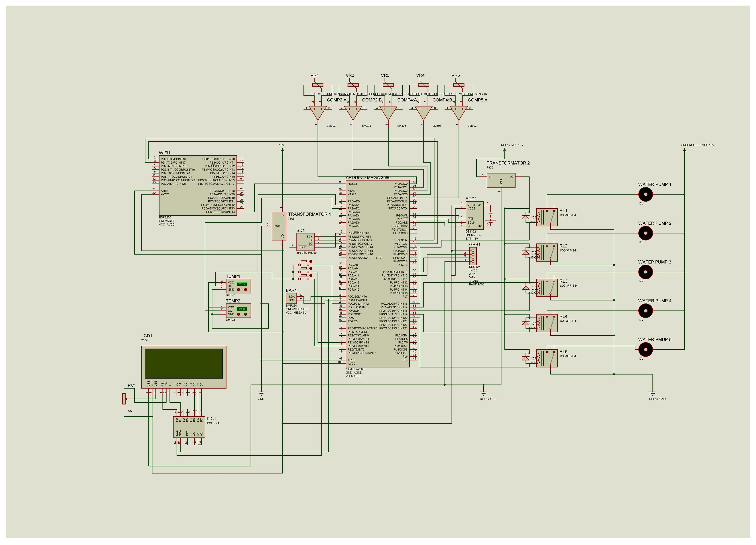Image resolution: width=756 pixels, height=545 pixels.
Task: Select the WATER PUMP 1 motor symbol
Action: point(645,194)
